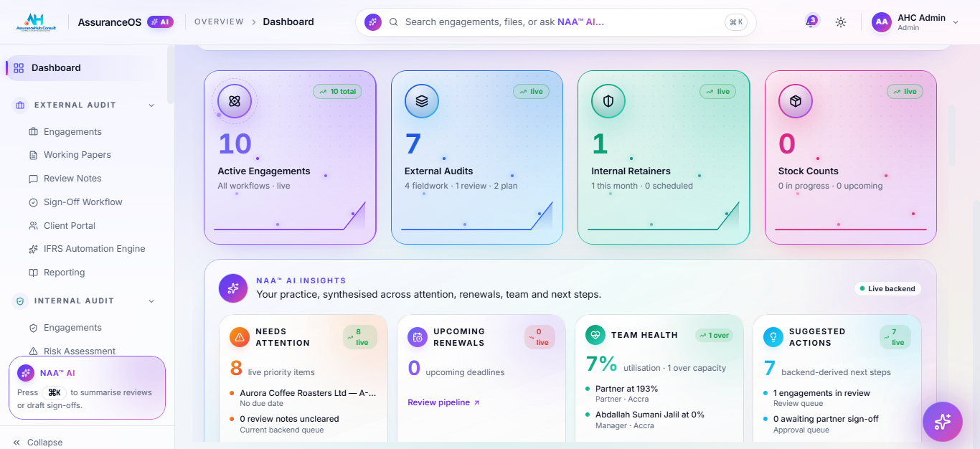980x449 pixels.
Task: Click the Suggested Actions lightbulb icon
Action: (773, 337)
